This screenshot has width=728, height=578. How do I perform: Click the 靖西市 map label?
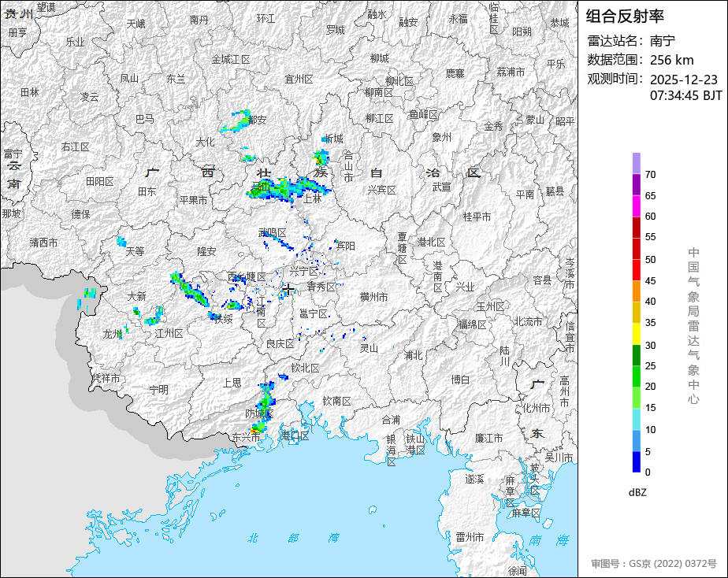coord(43,243)
